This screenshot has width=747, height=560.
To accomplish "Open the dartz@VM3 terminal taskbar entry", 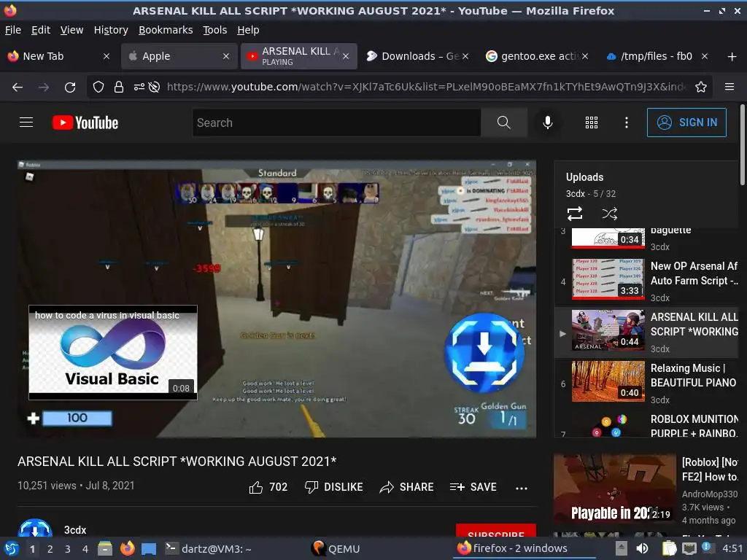I will [x=208, y=548].
